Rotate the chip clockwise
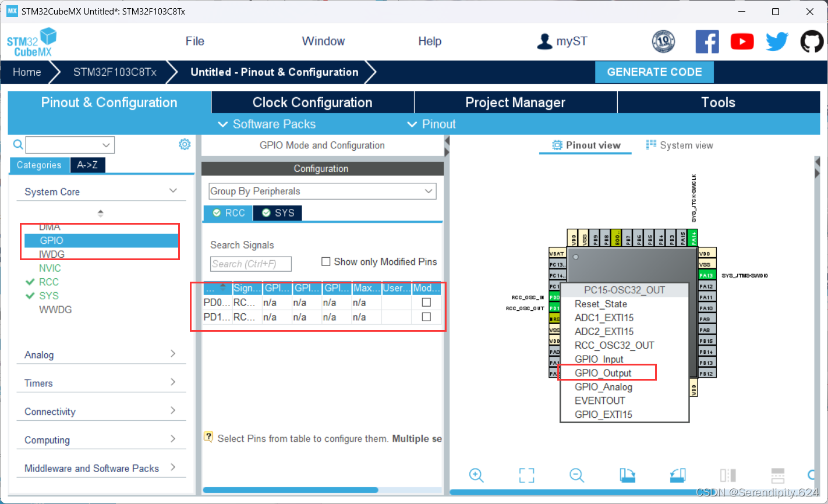 pyautogui.click(x=627, y=475)
